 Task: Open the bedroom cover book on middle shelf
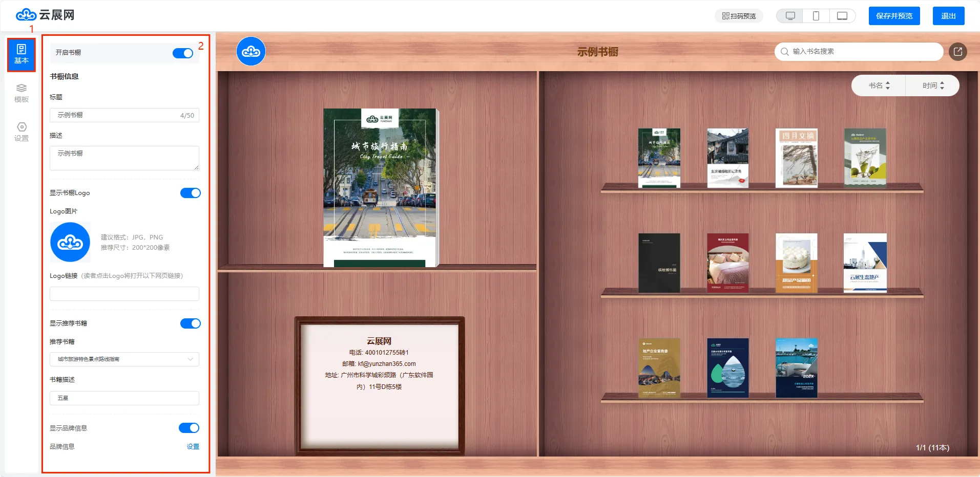coord(728,263)
